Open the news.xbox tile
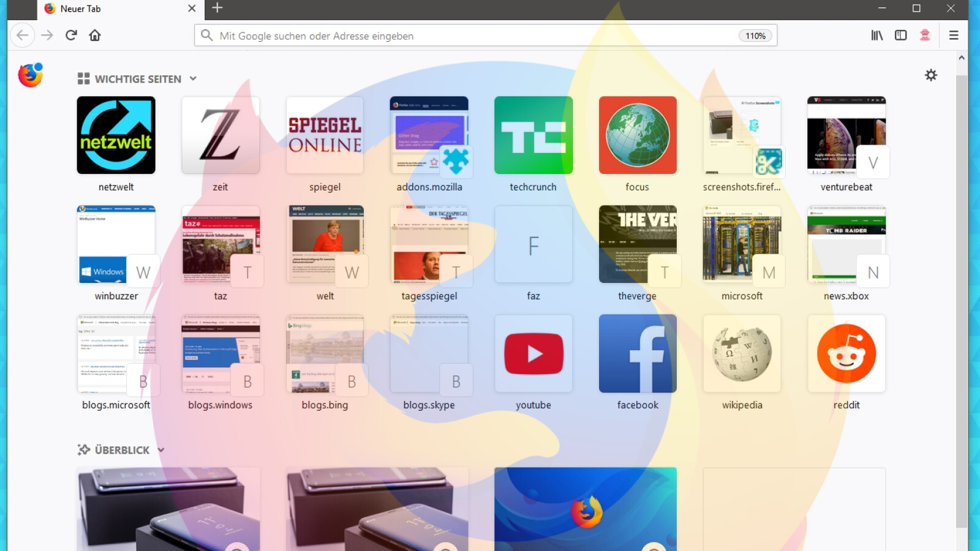Viewport: 980px width, 551px height. (x=846, y=244)
